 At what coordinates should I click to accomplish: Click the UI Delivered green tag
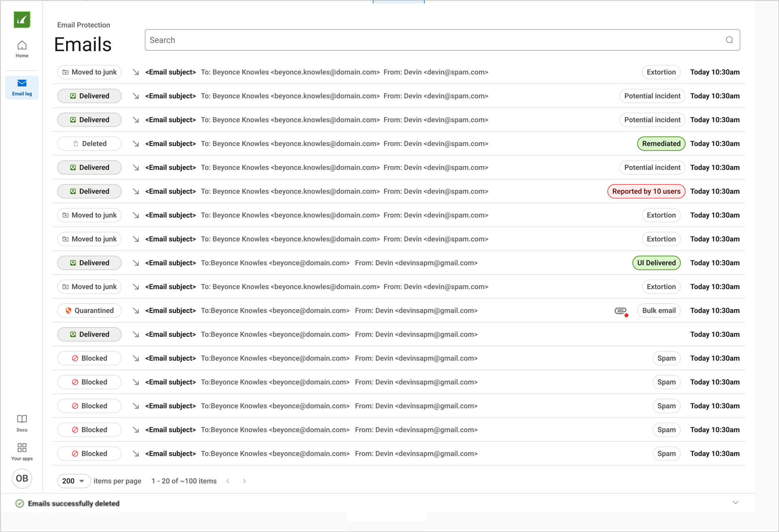click(x=656, y=263)
